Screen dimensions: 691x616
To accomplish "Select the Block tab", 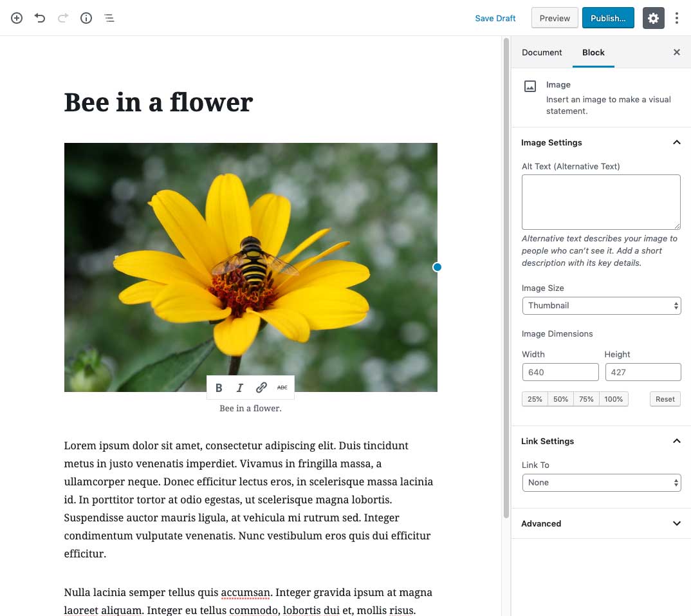I will pos(593,52).
